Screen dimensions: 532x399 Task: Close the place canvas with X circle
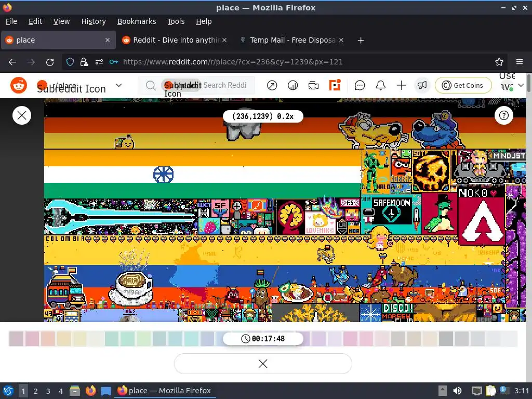point(22,115)
